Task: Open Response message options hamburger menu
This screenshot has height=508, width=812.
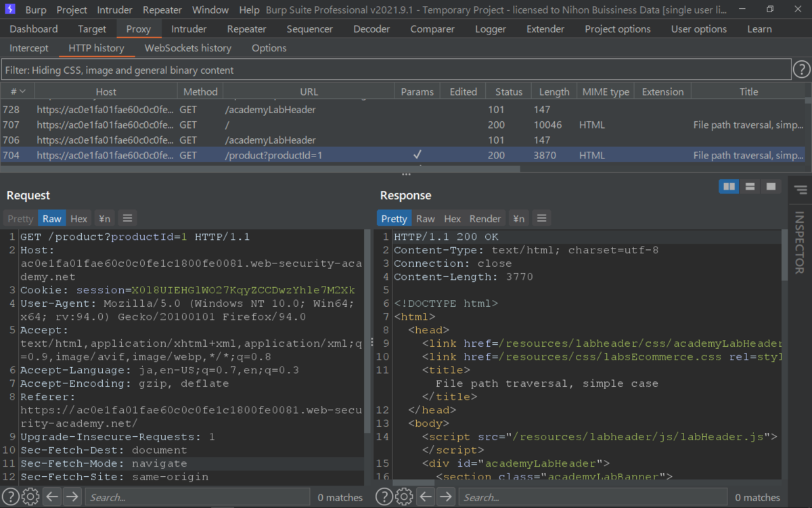Action: (541, 218)
